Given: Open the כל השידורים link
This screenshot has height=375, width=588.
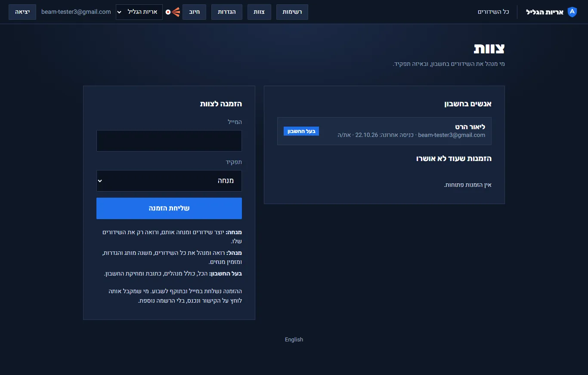Looking at the screenshot, I should [493, 12].
